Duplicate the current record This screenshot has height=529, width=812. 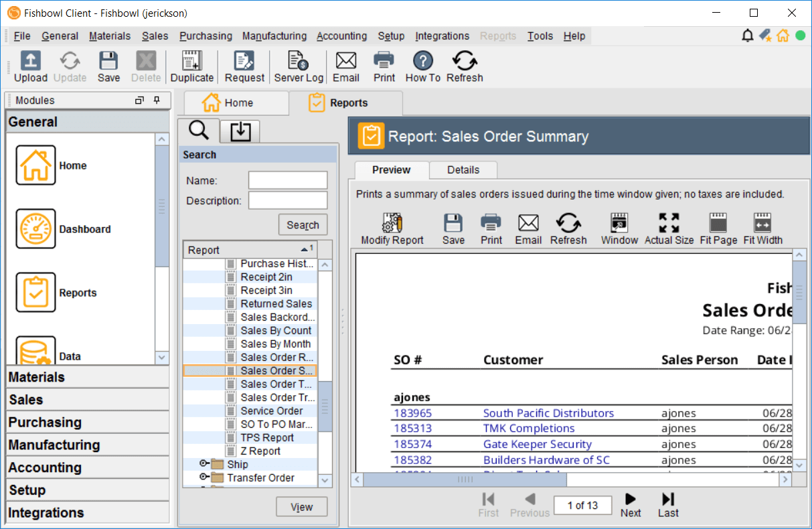tap(192, 66)
